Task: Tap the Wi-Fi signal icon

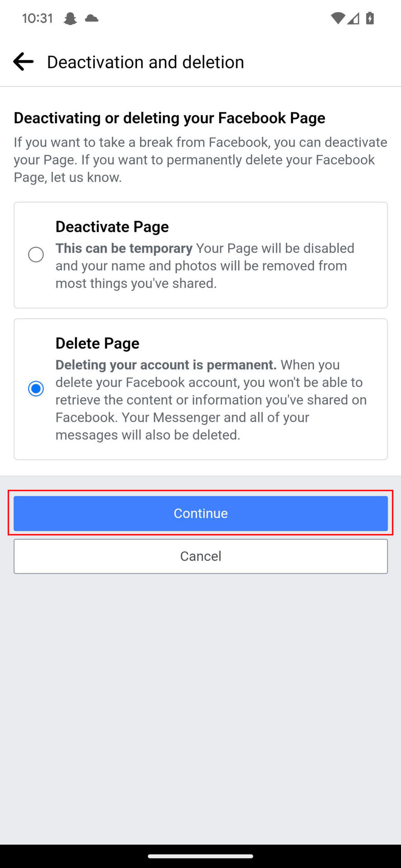Action: tap(338, 19)
